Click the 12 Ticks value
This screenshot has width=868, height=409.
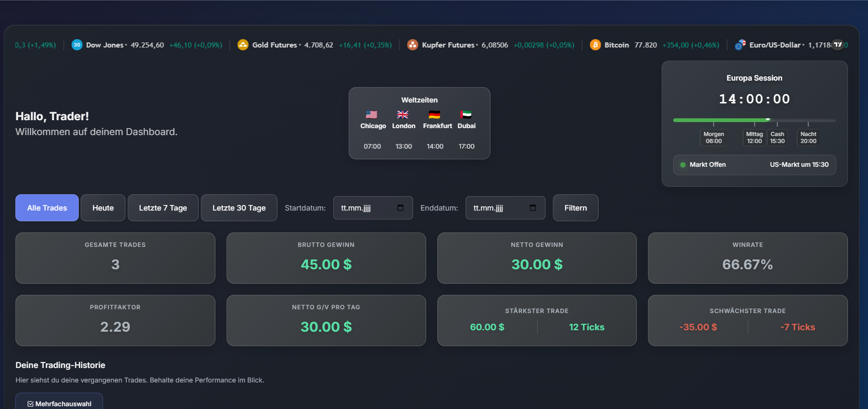pyautogui.click(x=586, y=327)
